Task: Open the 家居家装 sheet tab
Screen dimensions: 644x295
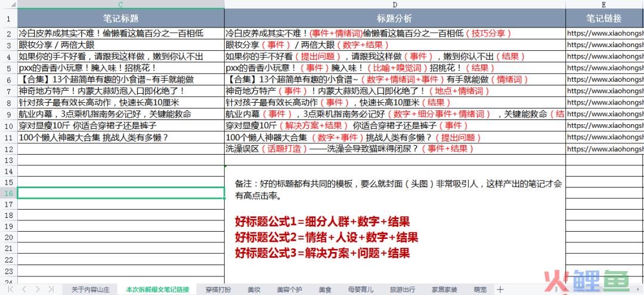Action: point(444,290)
